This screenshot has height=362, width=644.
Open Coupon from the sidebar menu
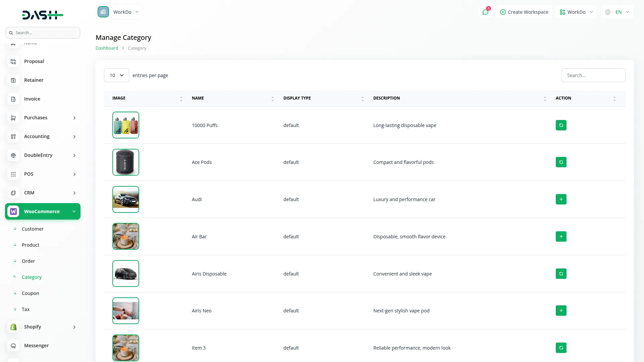point(31,293)
